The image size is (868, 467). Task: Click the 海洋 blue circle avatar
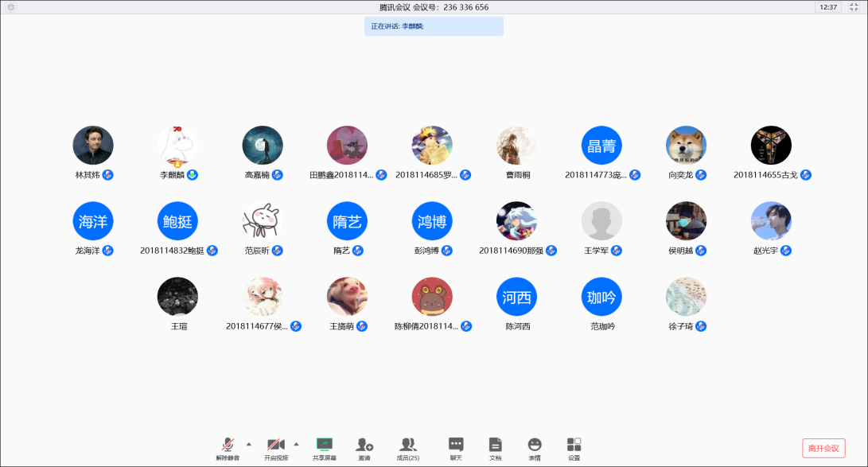[x=93, y=221]
